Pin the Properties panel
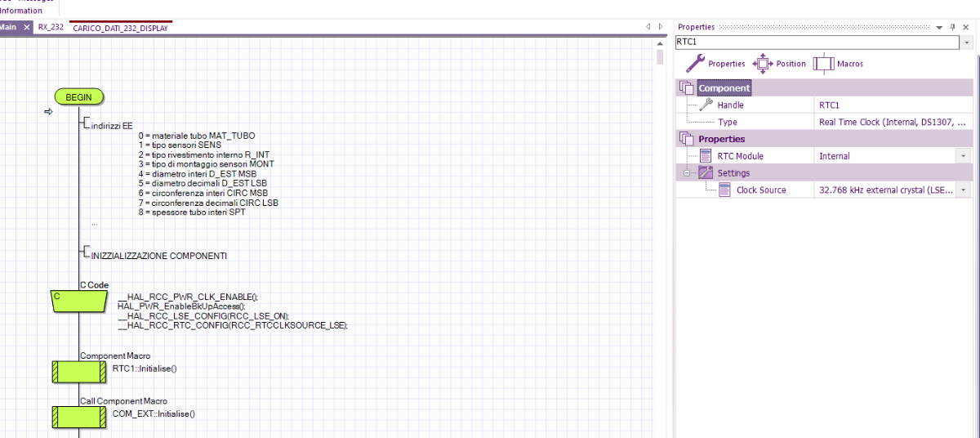The width and height of the screenshot is (980, 438). pyautogui.click(x=952, y=27)
